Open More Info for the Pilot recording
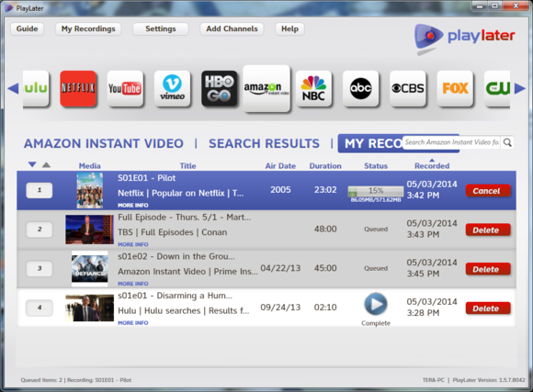Screen dimensions: 533x392 [x=133, y=205]
